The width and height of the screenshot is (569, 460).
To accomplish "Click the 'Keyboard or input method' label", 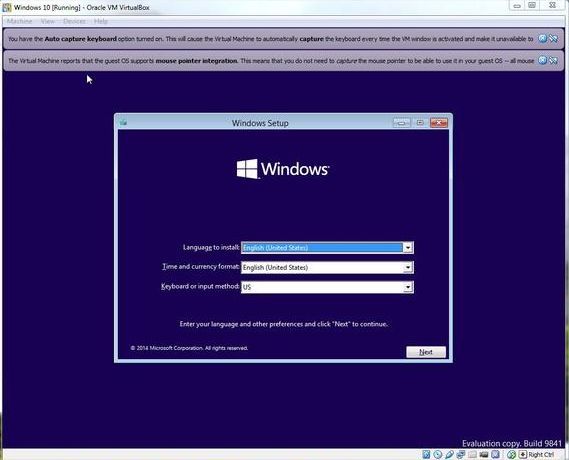I will click(x=200, y=286).
